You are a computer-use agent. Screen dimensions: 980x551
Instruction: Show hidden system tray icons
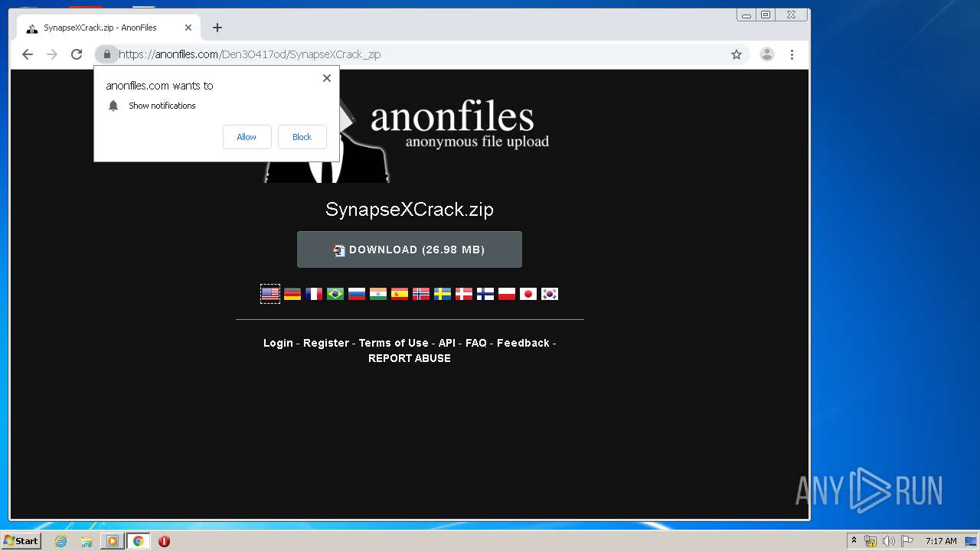click(854, 541)
